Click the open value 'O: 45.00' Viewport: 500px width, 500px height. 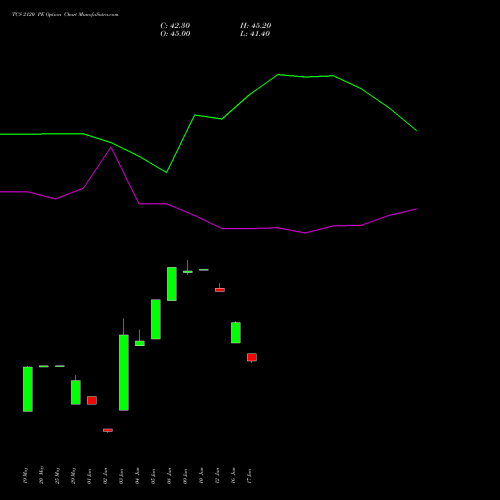[175, 34]
